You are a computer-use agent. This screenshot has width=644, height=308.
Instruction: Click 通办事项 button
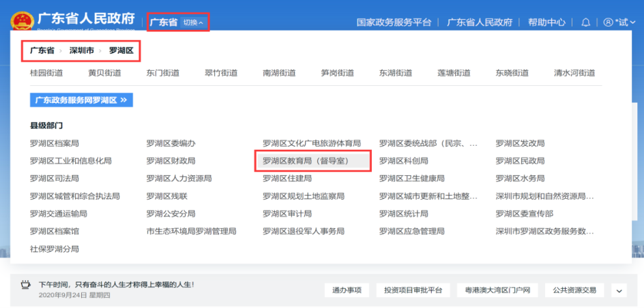(347, 290)
